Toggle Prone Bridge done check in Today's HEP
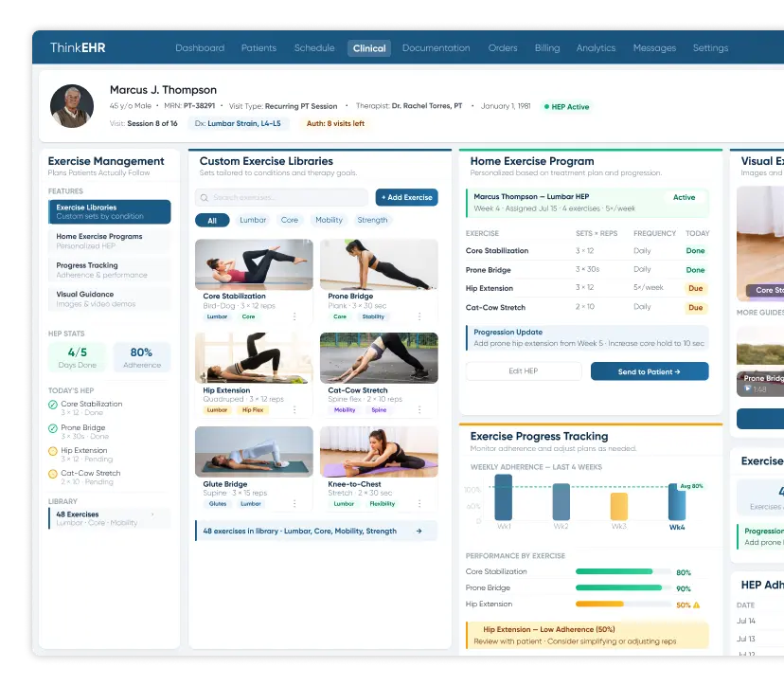This screenshot has width=784, height=686. (52, 428)
